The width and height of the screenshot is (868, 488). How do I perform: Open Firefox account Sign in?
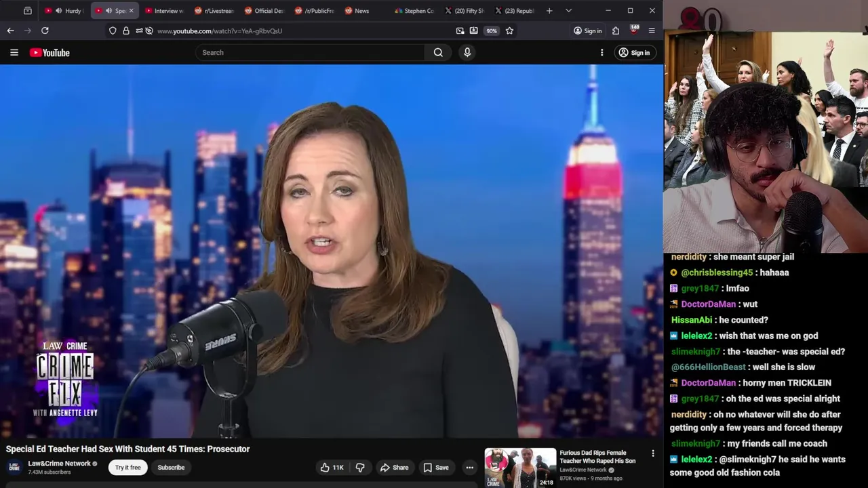click(587, 30)
